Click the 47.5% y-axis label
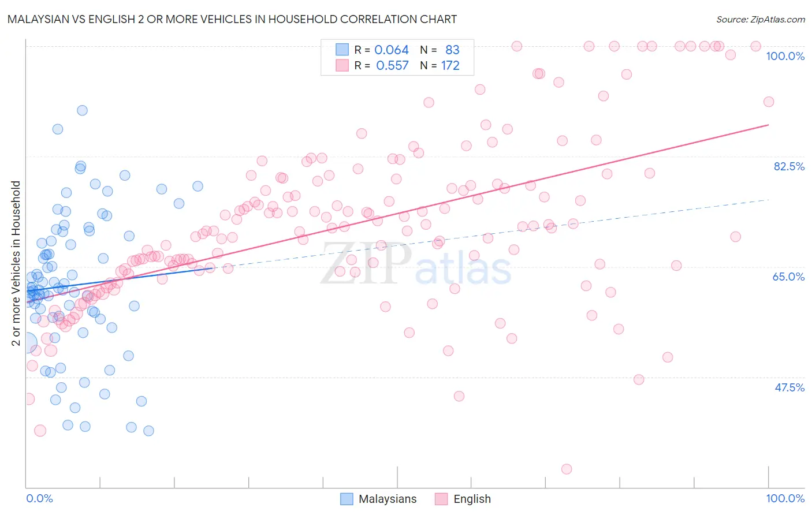This screenshot has width=812, height=515. 789,387
